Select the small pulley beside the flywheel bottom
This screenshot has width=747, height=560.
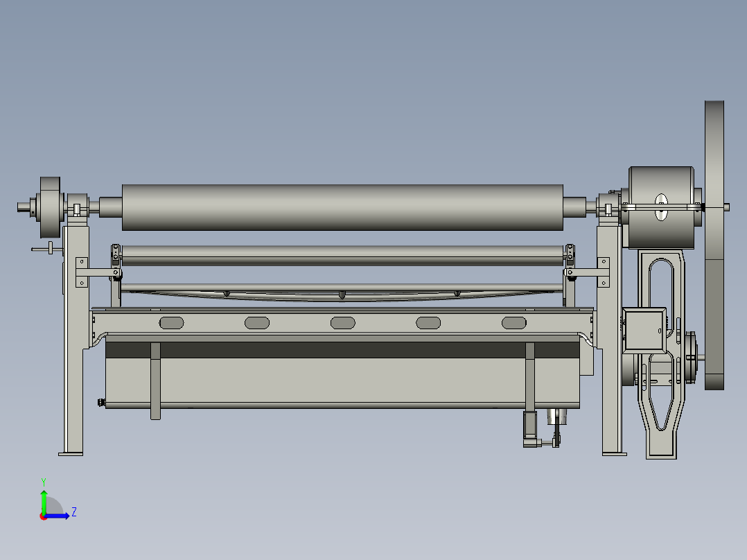pyautogui.click(x=691, y=358)
